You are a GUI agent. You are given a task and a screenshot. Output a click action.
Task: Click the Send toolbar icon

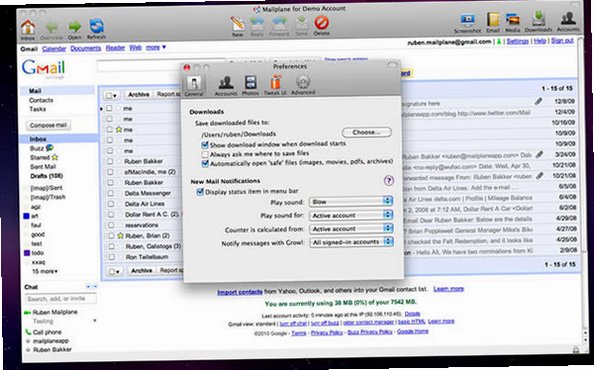click(x=302, y=24)
